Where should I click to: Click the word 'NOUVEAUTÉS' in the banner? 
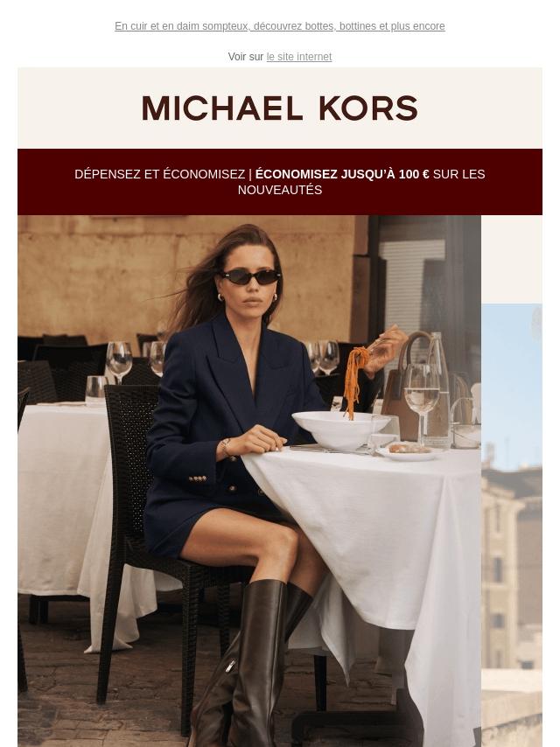coord(280,190)
